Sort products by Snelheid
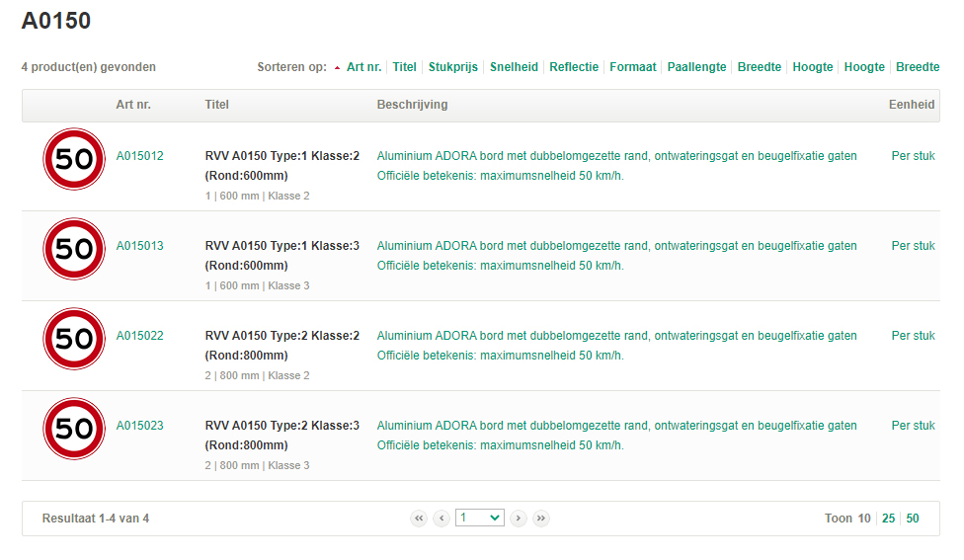Image resolution: width=964 pixels, height=560 pixels. pos(514,67)
